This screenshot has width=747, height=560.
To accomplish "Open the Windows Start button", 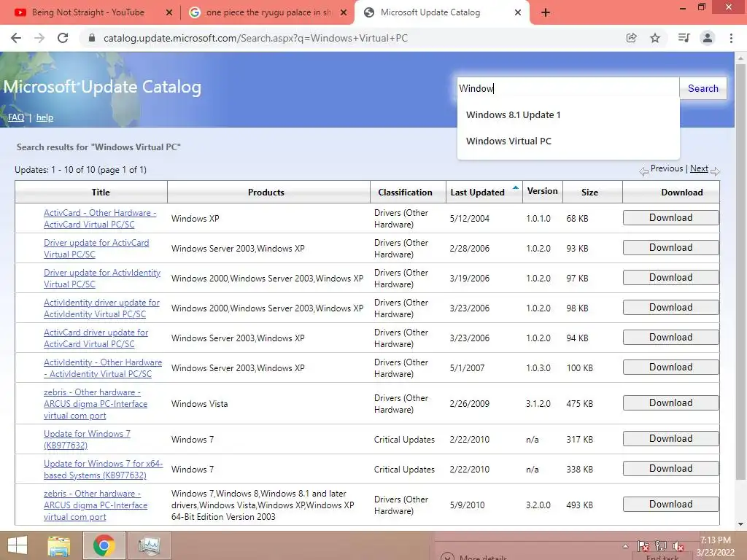I will [x=18, y=545].
